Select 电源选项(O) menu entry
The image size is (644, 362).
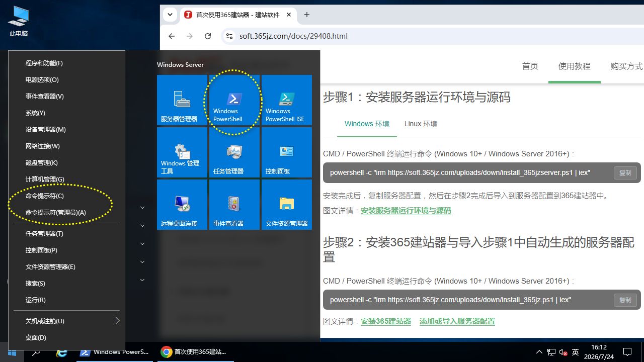(x=66, y=79)
